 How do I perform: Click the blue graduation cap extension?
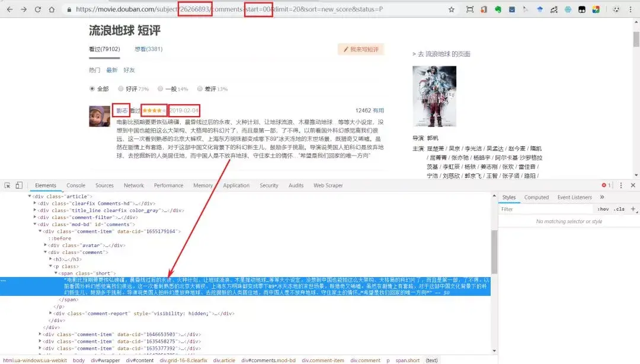click(540, 9)
